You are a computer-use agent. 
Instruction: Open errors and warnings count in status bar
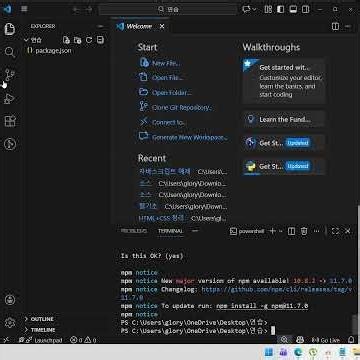point(83,340)
